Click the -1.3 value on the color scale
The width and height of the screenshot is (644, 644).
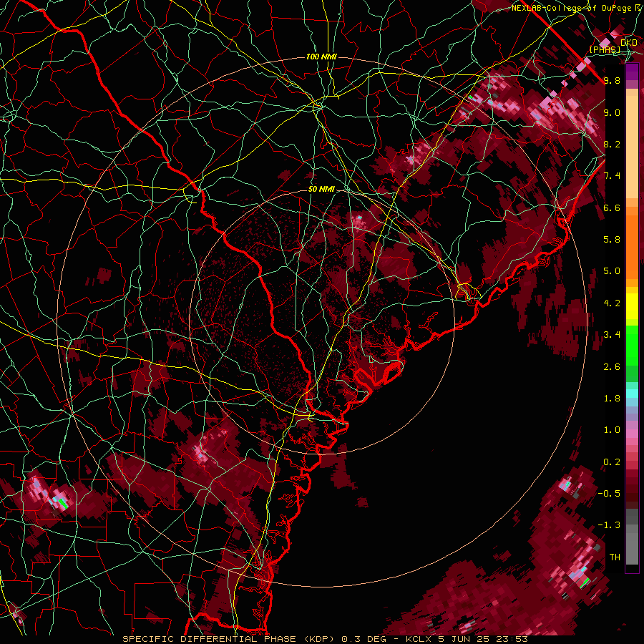[x=609, y=525]
